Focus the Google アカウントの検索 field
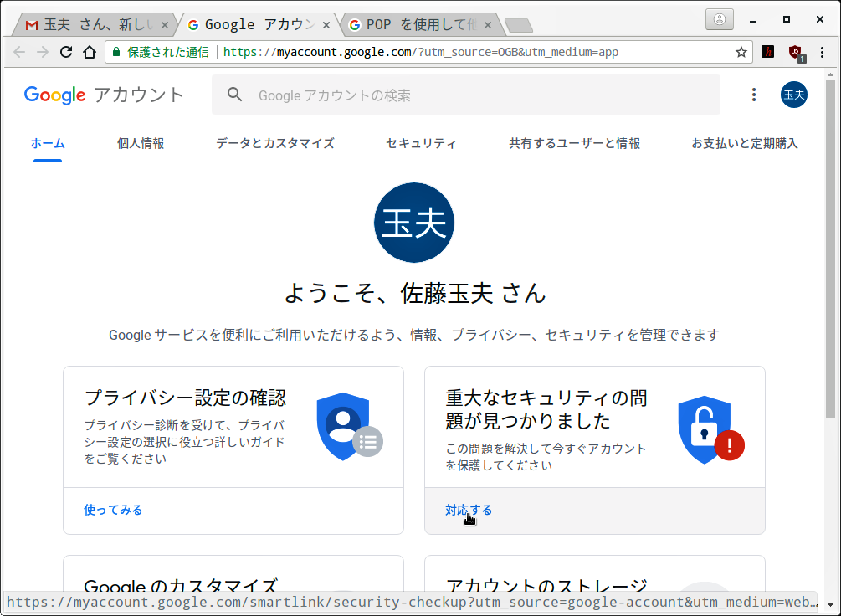This screenshot has width=841, height=616. [x=465, y=95]
